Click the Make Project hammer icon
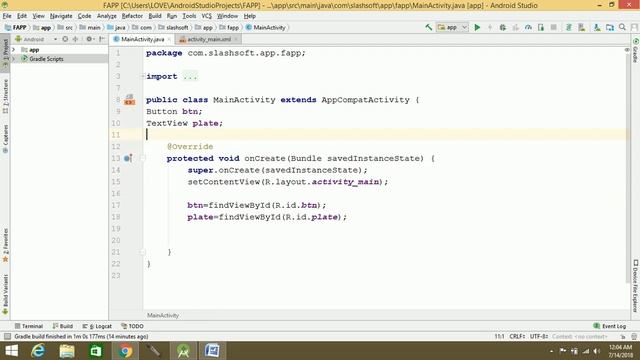 429,27
